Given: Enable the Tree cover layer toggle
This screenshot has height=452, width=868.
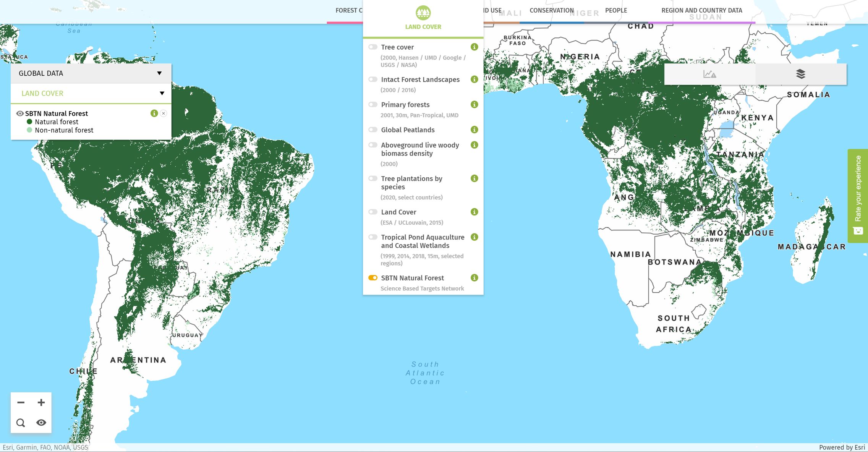Looking at the screenshot, I should (x=372, y=47).
